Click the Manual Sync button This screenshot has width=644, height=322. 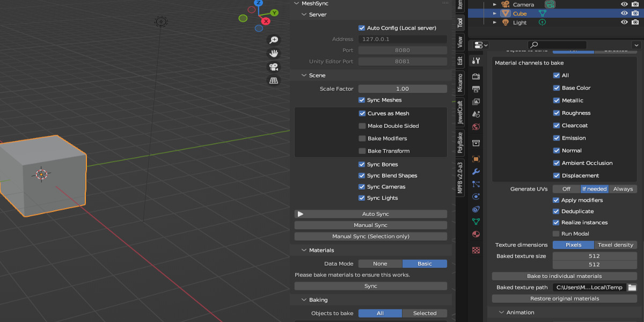tap(370, 225)
